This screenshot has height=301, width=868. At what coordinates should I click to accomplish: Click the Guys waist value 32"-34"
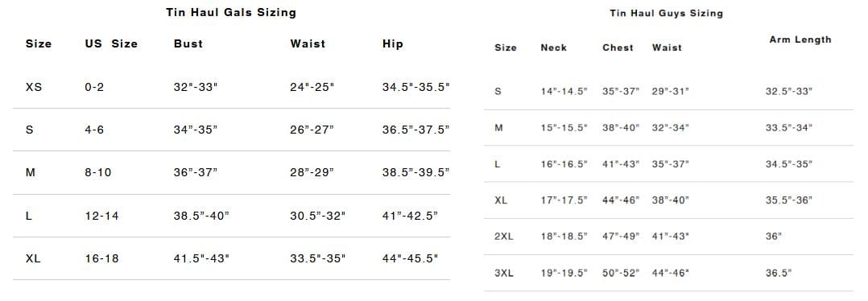(x=671, y=128)
